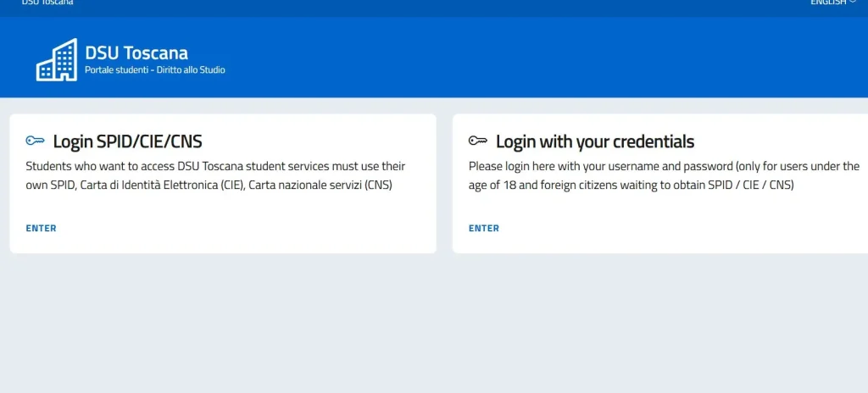Click the 'Portale studenti - Diritto allo Studio' subtitle

(x=155, y=70)
